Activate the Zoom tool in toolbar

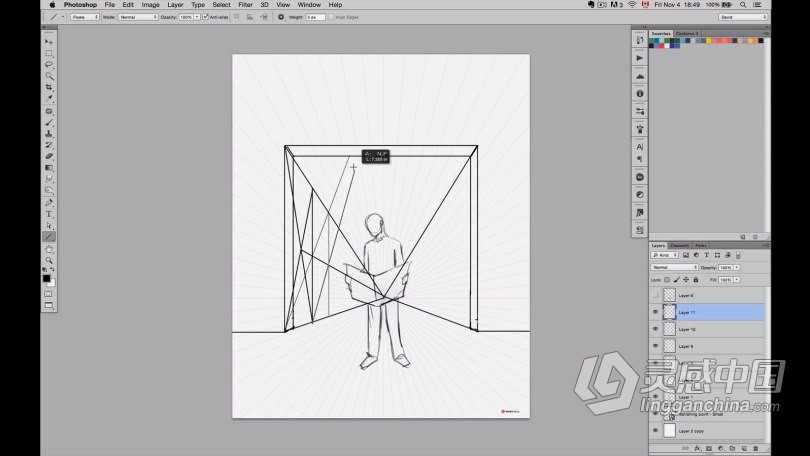click(48, 260)
